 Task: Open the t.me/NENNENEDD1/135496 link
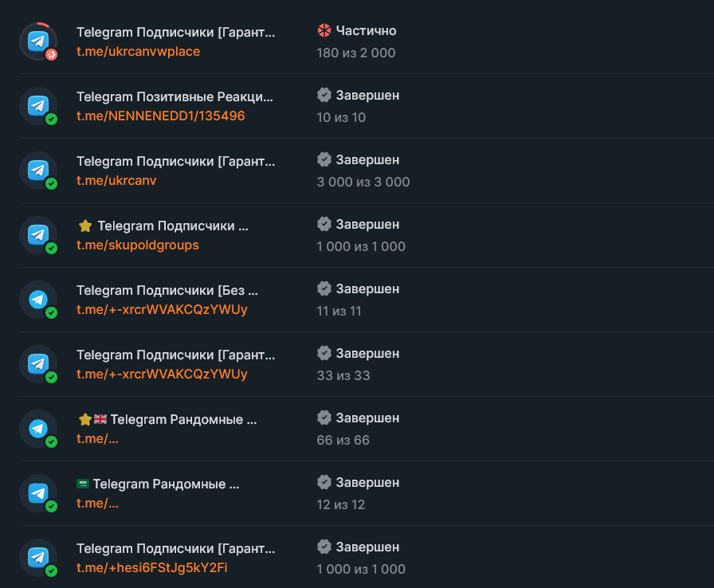pyautogui.click(x=160, y=116)
